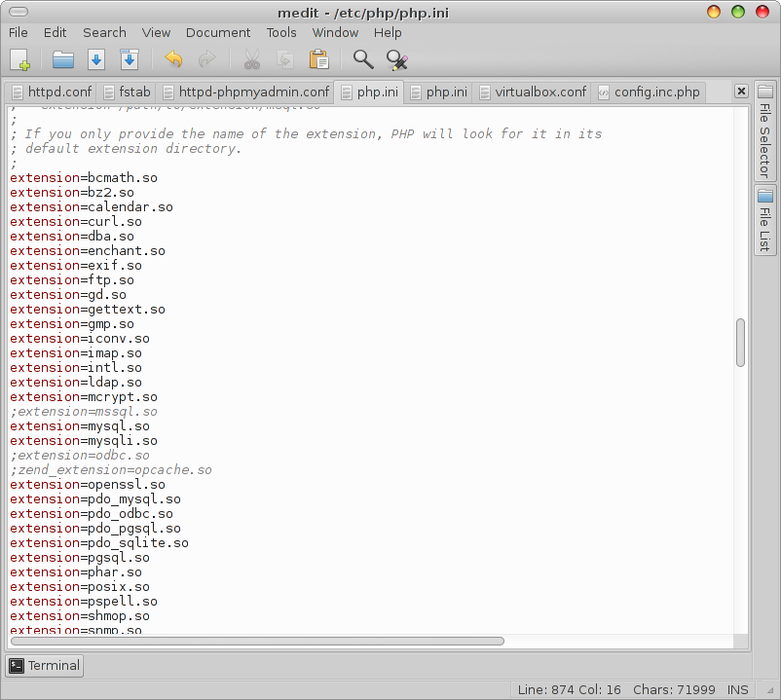Click the Save toolbar icon

96,60
